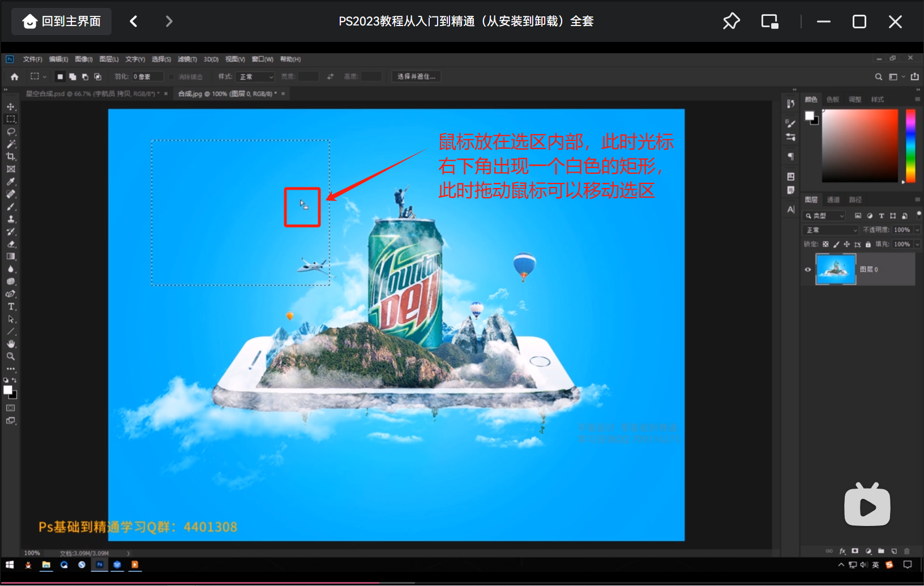Select the Zoom tool in left toolbar
The height and width of the screenshot is (586, 924).
[x=11, y=356]
